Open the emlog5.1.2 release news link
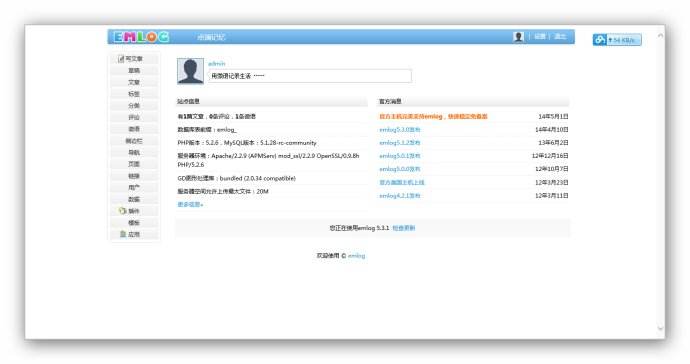690x364 pixels. pos(400,143)
